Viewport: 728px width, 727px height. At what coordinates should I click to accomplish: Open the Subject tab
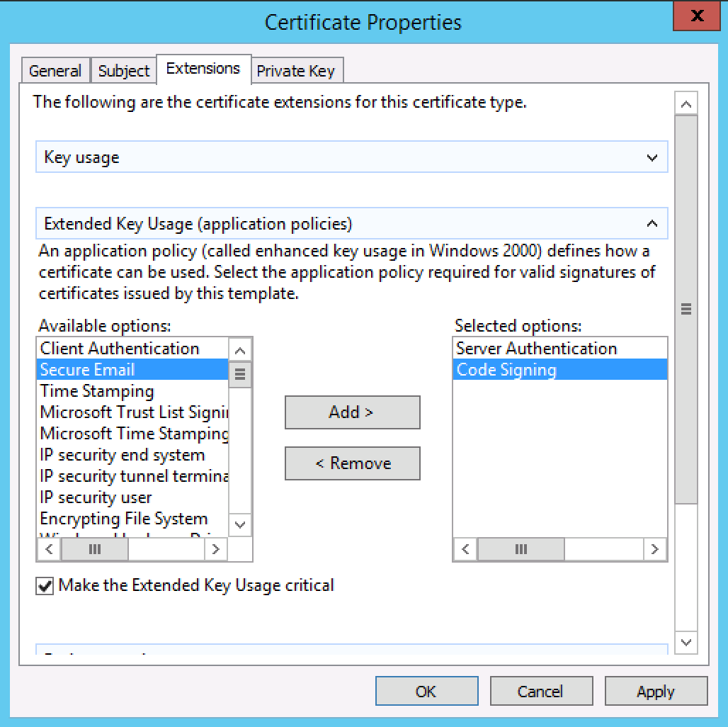tap(124, 71)
